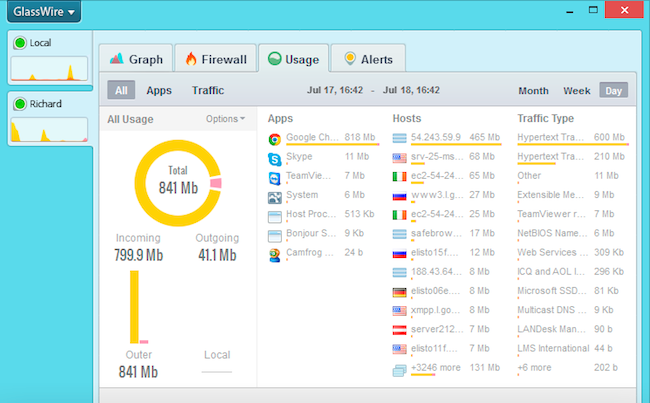Screen dimensions: 650x403
Task: Click the green status indicator for Local
Action: coord(19,43)
